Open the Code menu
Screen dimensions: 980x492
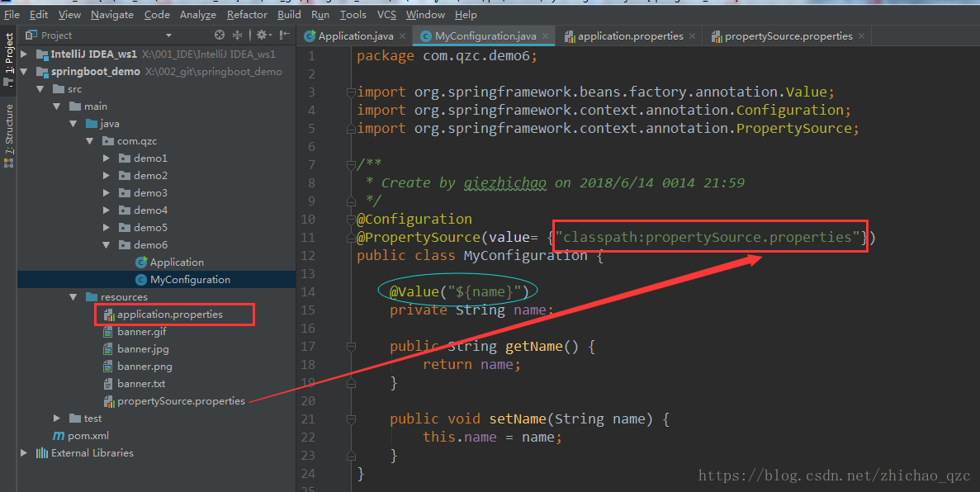click(157, 14)
